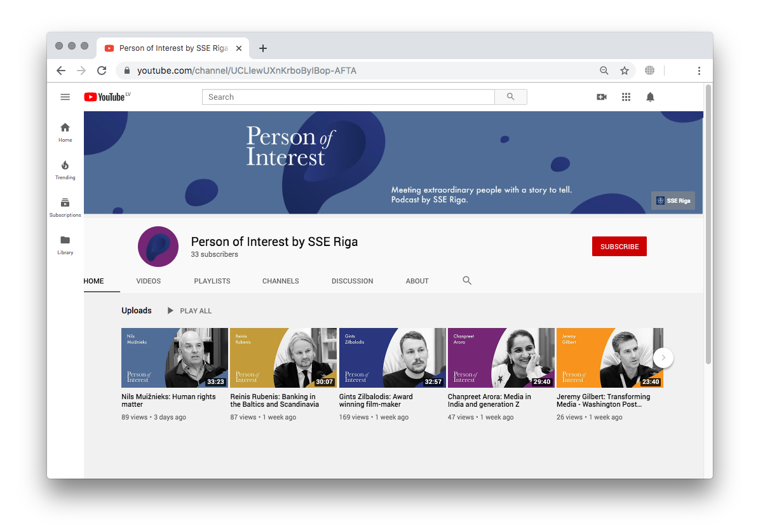
Task: Click title 'Nils Muižnieks: Human rights matter'
Action: [169, 400]
